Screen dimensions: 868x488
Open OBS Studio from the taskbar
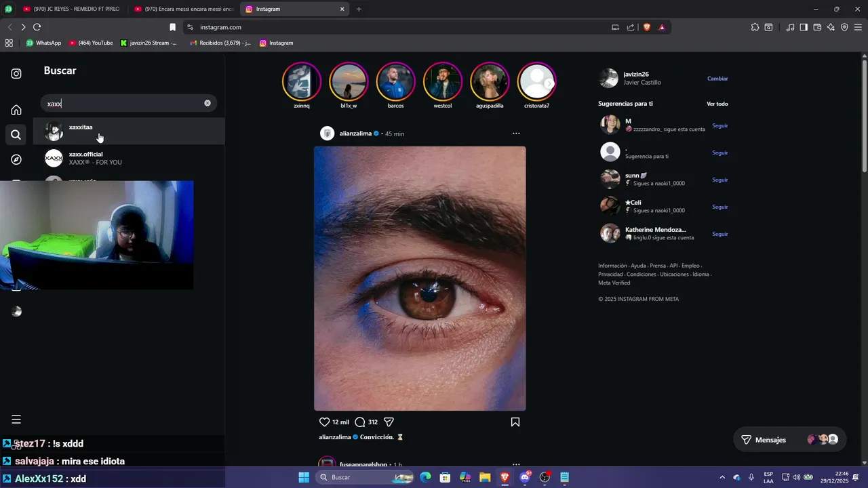[545, 477]
